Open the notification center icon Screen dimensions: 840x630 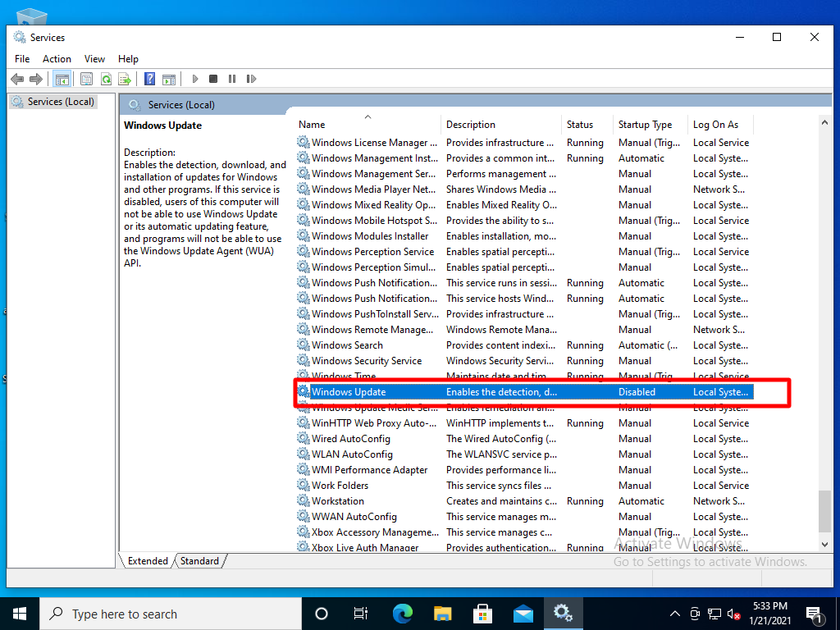coord(814,614)
